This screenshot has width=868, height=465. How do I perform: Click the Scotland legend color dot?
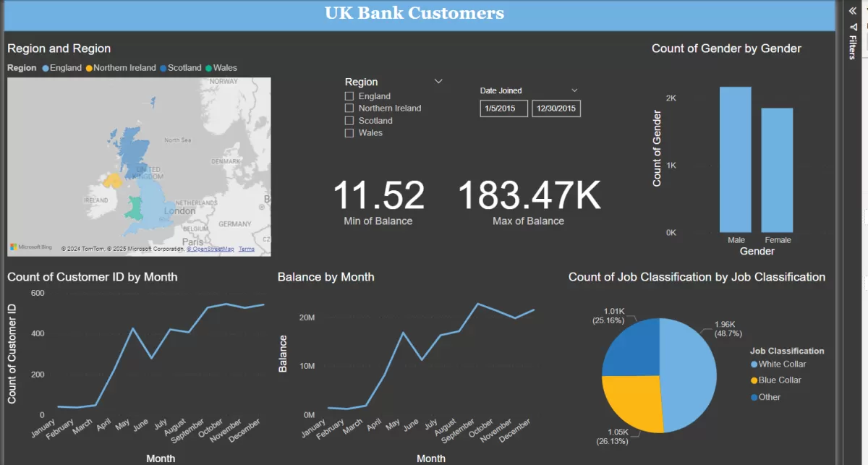tap(163, 68)
